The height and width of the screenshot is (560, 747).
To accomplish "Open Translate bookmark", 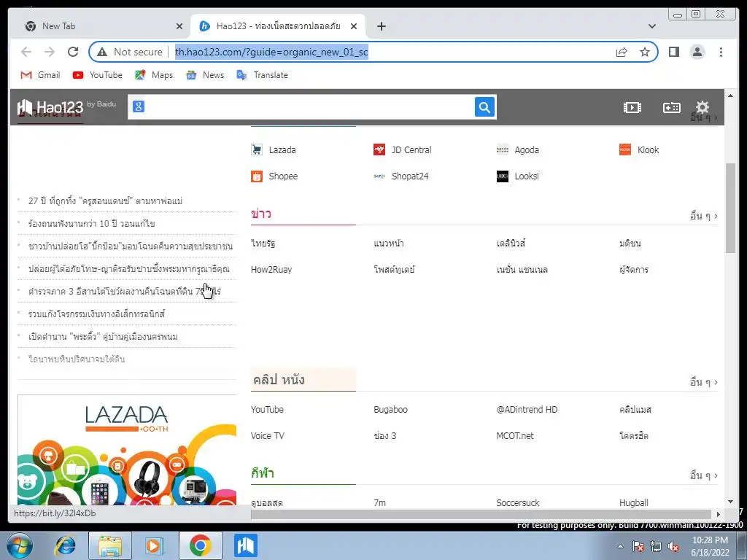I will coord(263,75).
